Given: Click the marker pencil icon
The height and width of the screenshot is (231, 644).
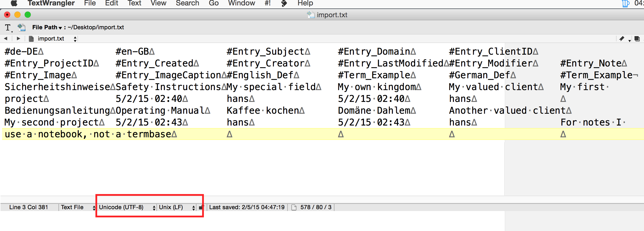Looking at the screenshot, I should (x=622, y=39).
